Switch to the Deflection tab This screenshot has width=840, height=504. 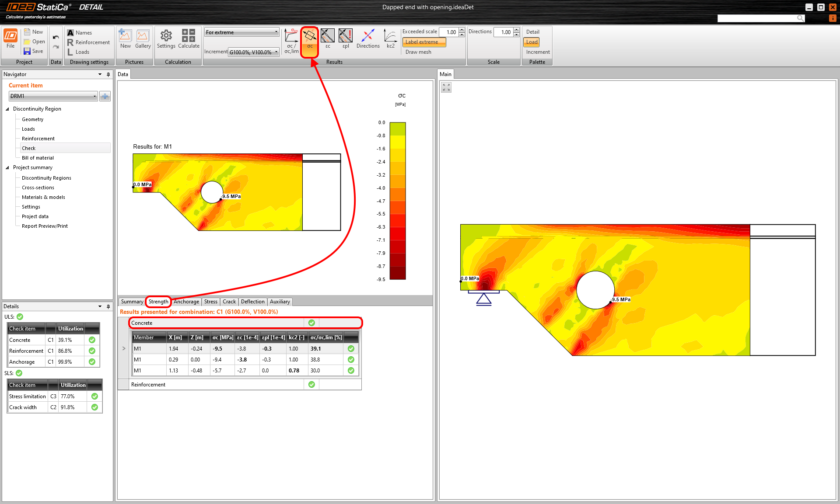point(252,302)
